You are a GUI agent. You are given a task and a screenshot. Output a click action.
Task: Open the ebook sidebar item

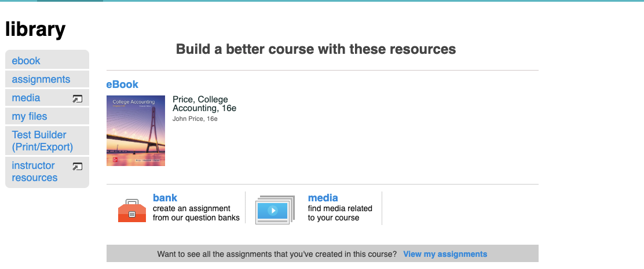(26, 61)
